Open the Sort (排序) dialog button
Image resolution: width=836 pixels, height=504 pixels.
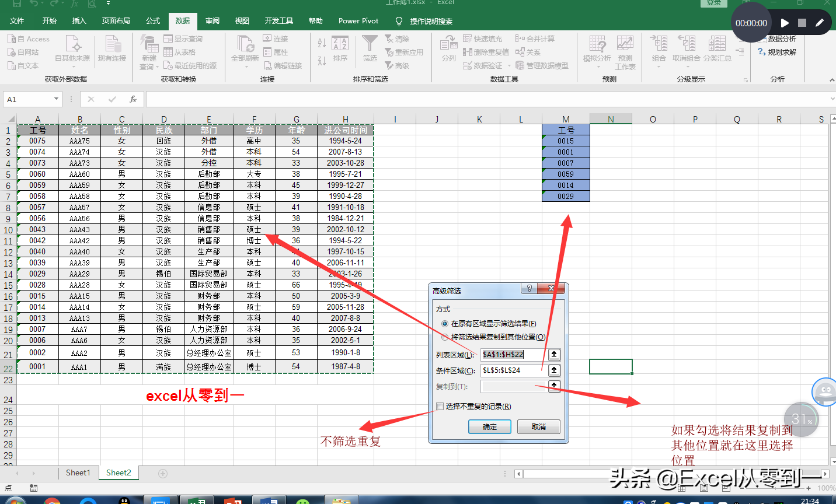(340, 49)
